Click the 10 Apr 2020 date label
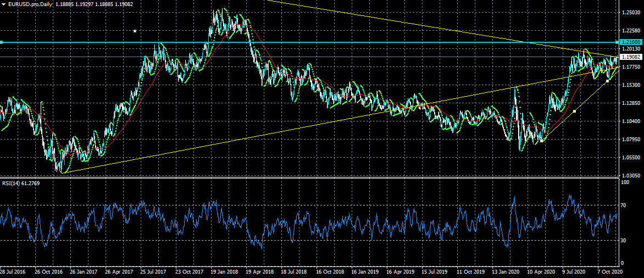 click(542, 271)
